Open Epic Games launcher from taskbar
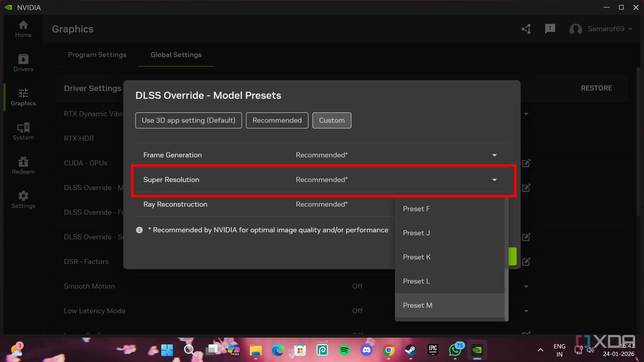 [x=433, y=350]
